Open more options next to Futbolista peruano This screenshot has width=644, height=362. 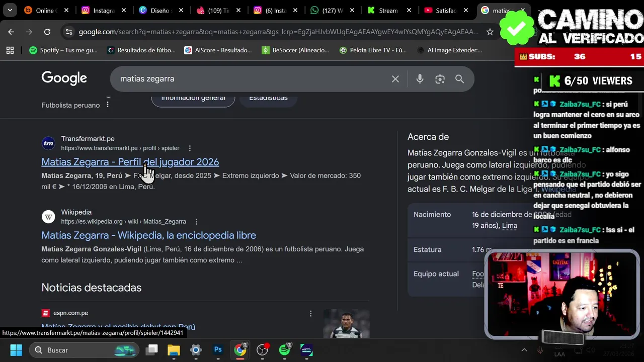click(x=107, y=105)
